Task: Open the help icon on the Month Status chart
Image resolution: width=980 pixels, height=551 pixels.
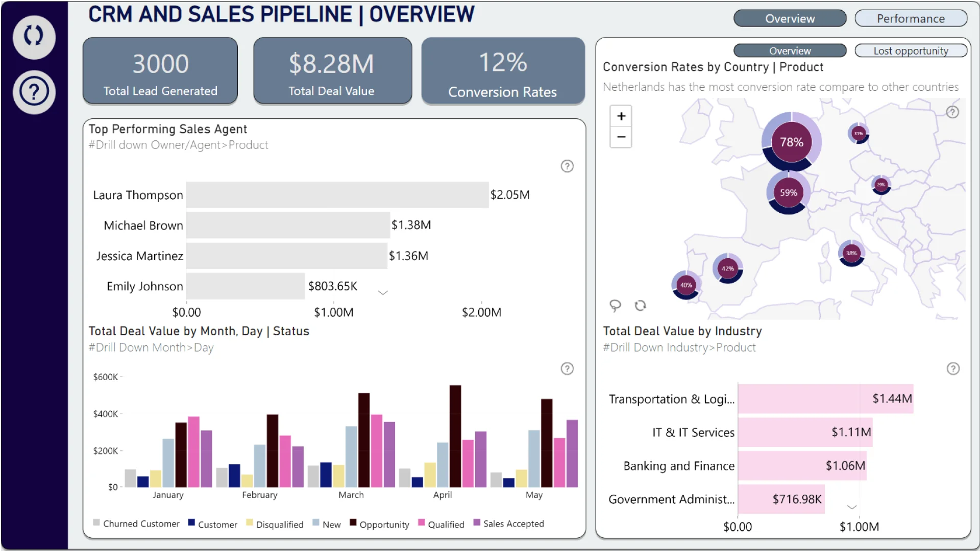Action: click(567, 369)
